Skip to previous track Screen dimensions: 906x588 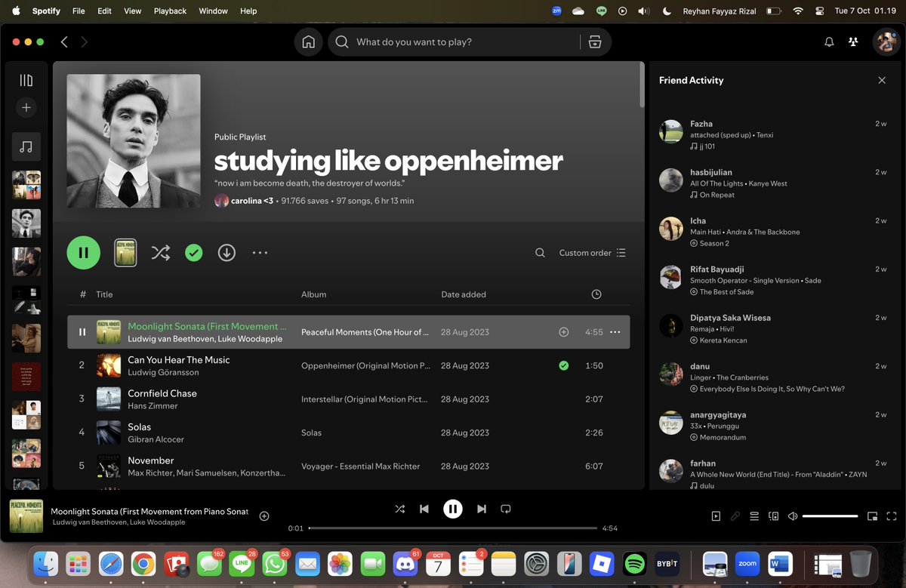(x=424, y=509)
